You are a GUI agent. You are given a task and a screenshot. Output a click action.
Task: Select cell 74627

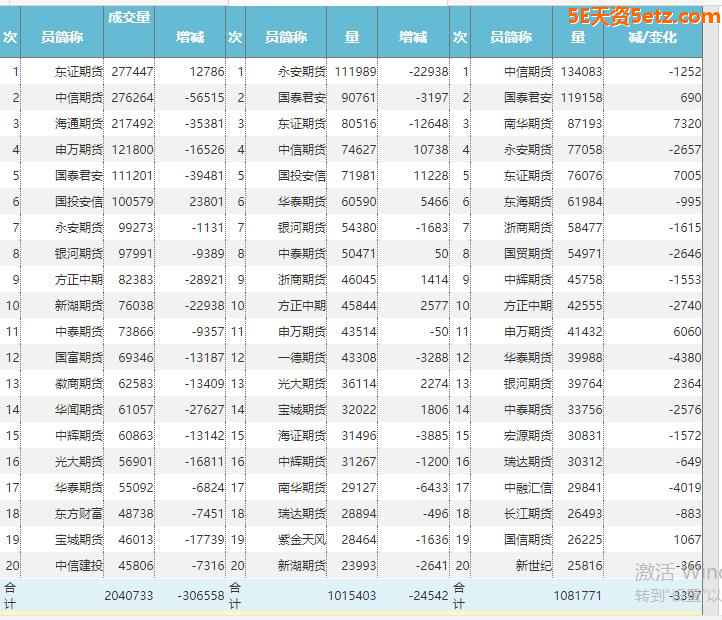coord(359,150)
